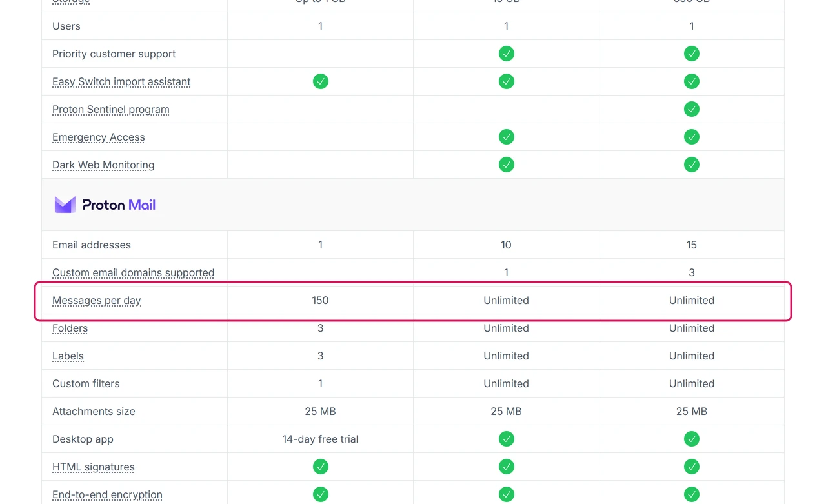The width and height of the screenshot is (826, 504).
Task: Click first-column checkmark in HTML signatures row
Action: click(321, 467)
